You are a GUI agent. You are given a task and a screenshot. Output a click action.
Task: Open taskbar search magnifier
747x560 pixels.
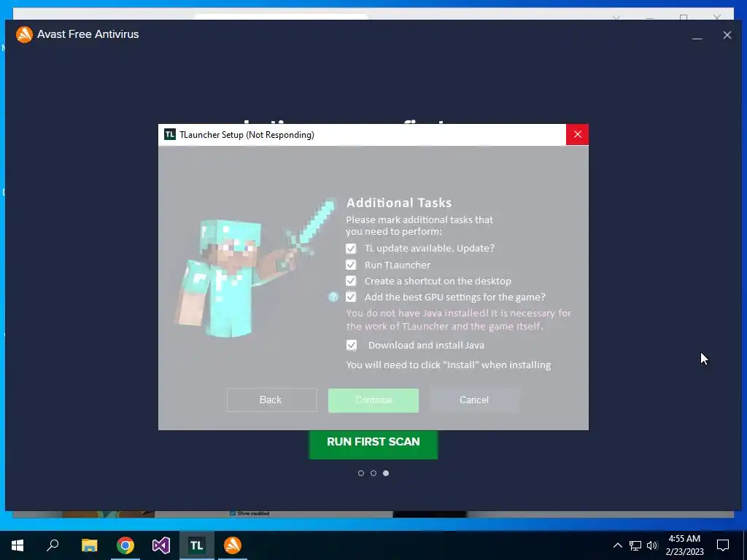pyautogui.click(x=53, y=545)
